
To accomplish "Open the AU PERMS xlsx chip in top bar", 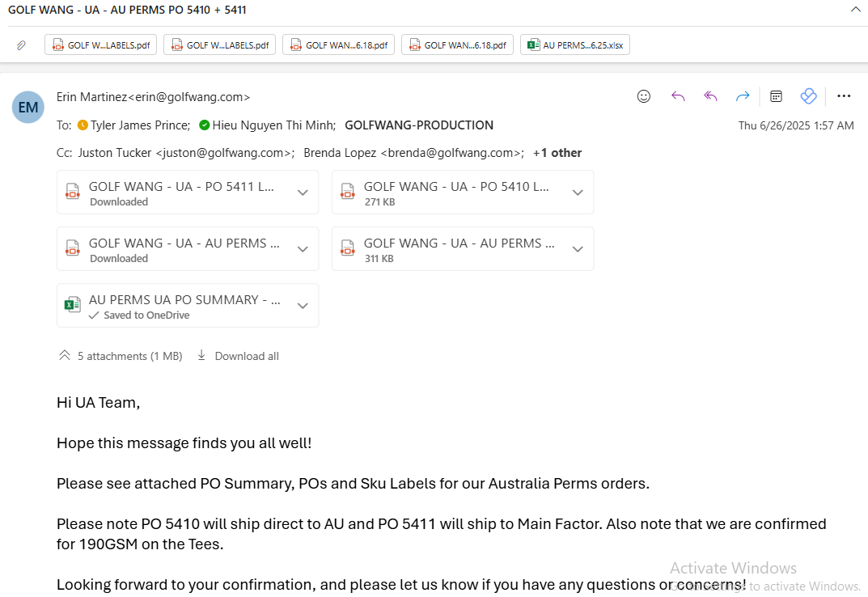I will pos(574,45).
